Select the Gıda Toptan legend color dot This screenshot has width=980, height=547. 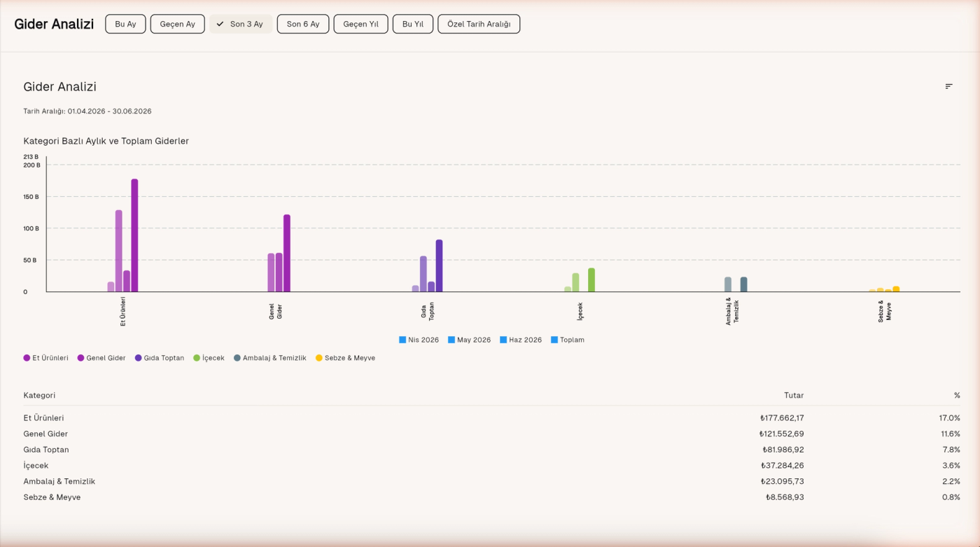[x=139, y=358]
